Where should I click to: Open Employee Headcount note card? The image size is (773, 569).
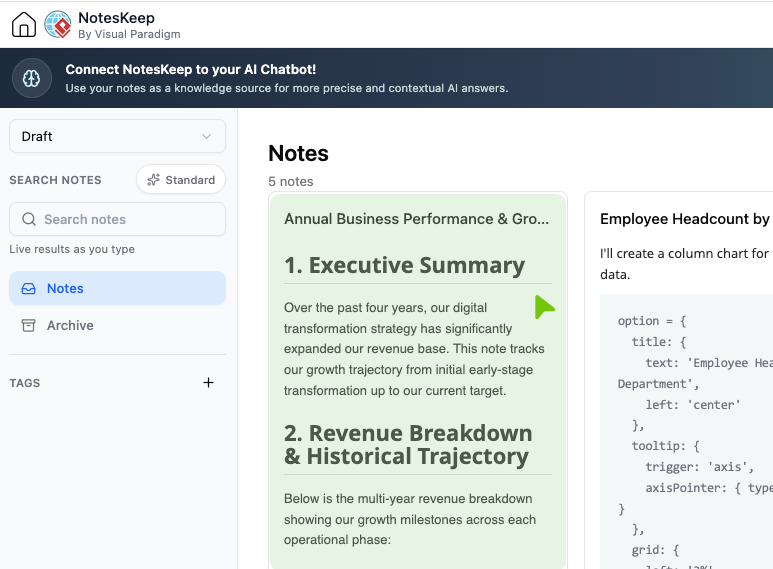point(679,380)
